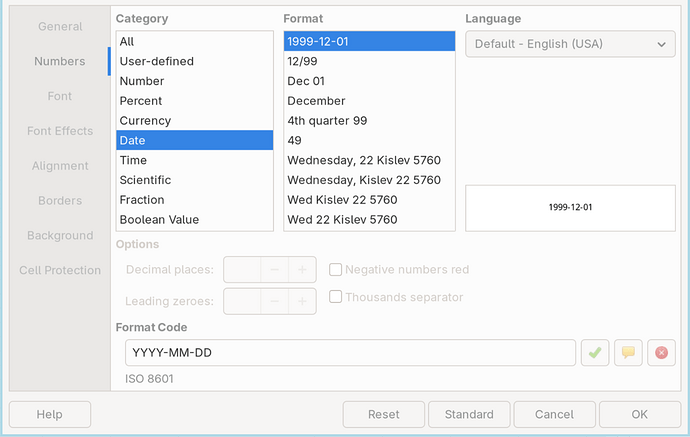Toggle Negative numbers red checkbox
The image size is (690, 437).
pos(336,270)
